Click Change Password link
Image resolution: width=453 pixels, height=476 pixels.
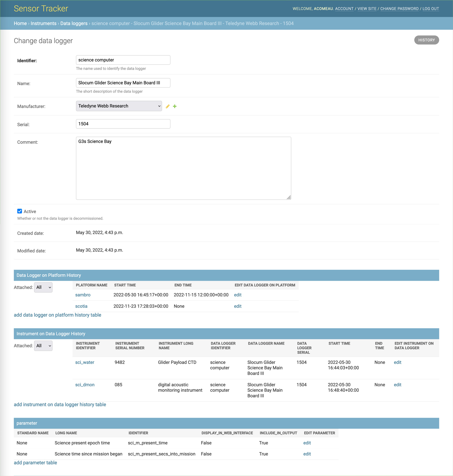tap(399, 9)
